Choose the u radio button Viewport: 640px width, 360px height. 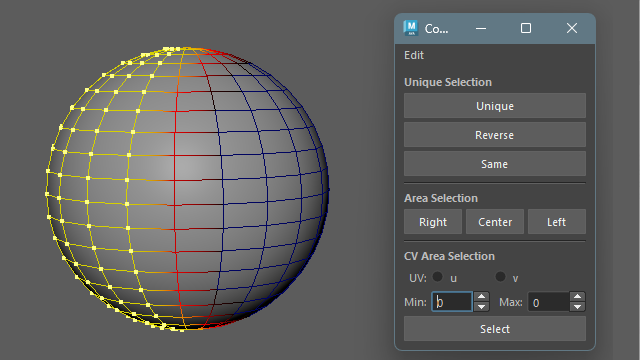tap(438, 277)
